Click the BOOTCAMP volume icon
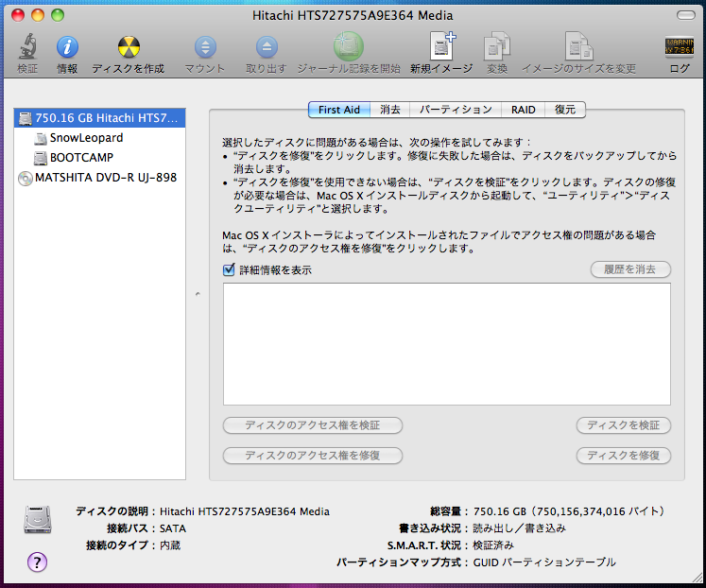The height and width of the screenshot is (588, 706). pos(41,158)
